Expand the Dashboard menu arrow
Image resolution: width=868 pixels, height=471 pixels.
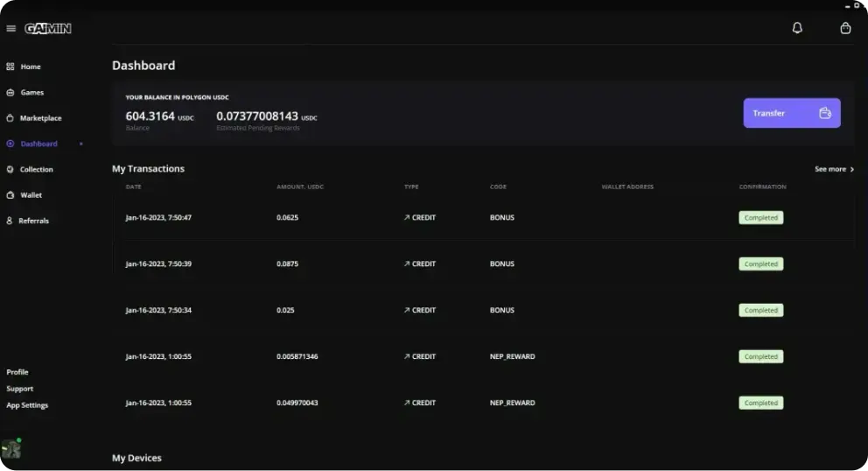tap(81, 144)
